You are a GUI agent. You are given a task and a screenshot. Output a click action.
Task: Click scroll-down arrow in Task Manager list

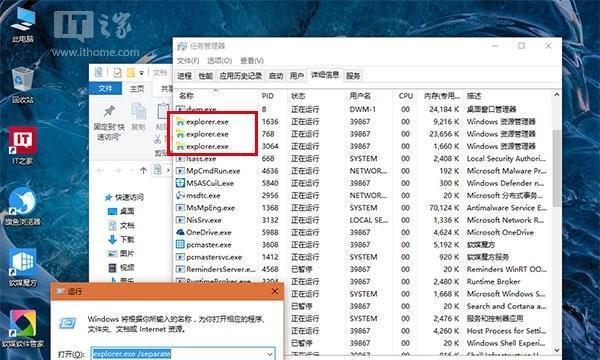(557, 350)
